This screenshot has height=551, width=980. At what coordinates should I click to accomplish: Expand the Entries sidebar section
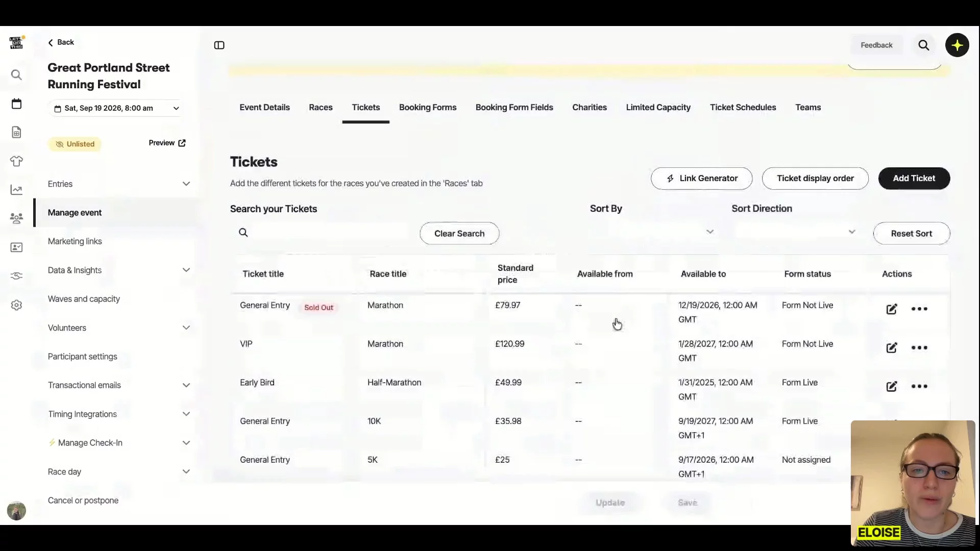(186, 184)
